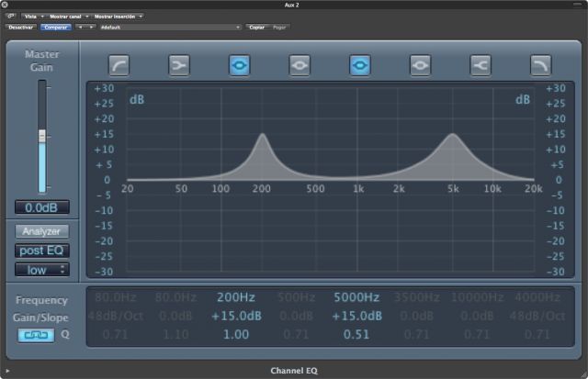Enable the 500Hz parametric band icon
The image size is (588, 379).
(300, 65)
